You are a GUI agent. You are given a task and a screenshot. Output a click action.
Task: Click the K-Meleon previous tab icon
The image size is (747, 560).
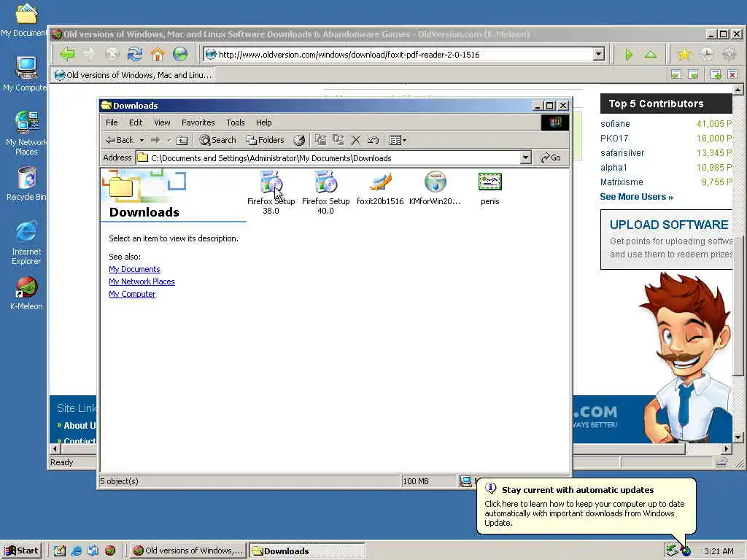(x=676, y=74)
